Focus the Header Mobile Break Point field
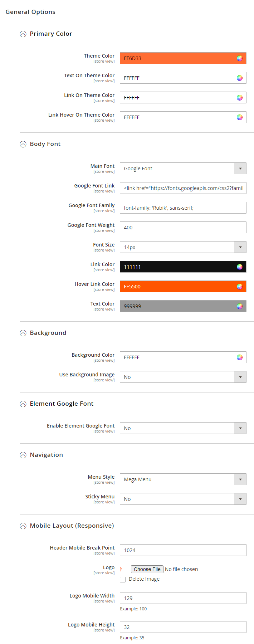The width and height of the screenshot is (254, 644). click(183, 550)
